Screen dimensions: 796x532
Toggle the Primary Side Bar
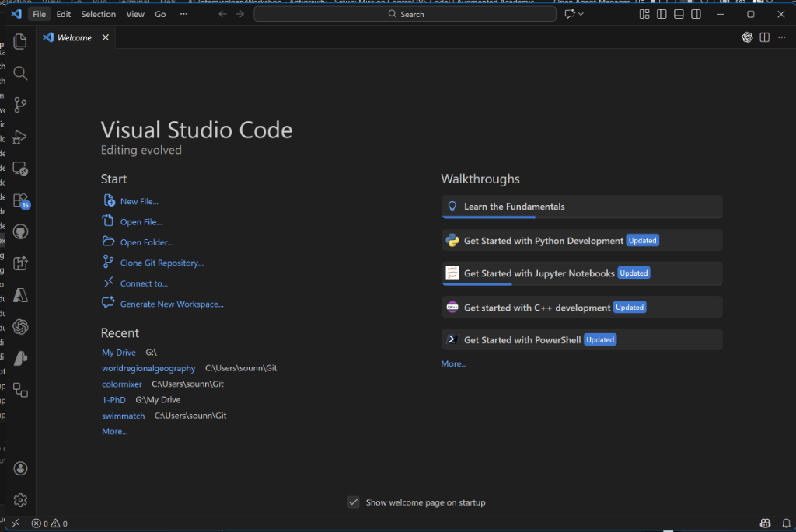click(x=662, y=14)
